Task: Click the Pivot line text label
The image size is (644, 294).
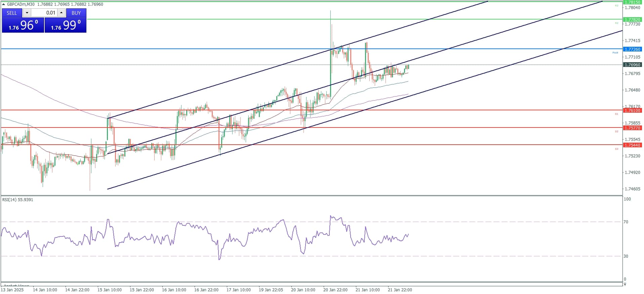Action: (615, 52)
